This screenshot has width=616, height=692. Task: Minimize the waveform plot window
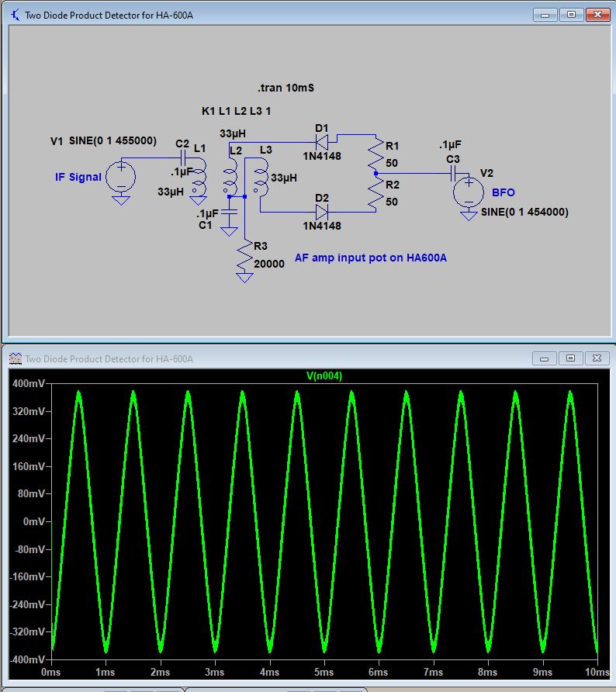coord(545,358)
